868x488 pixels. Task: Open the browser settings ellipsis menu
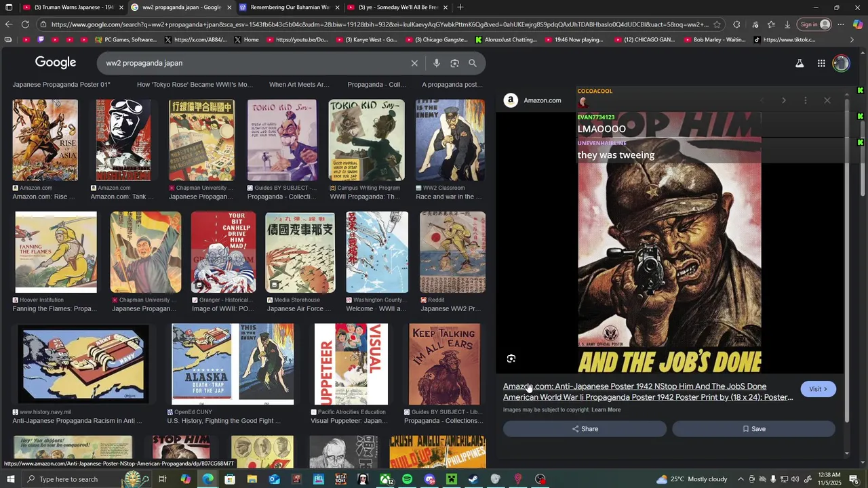click(841, 24)
